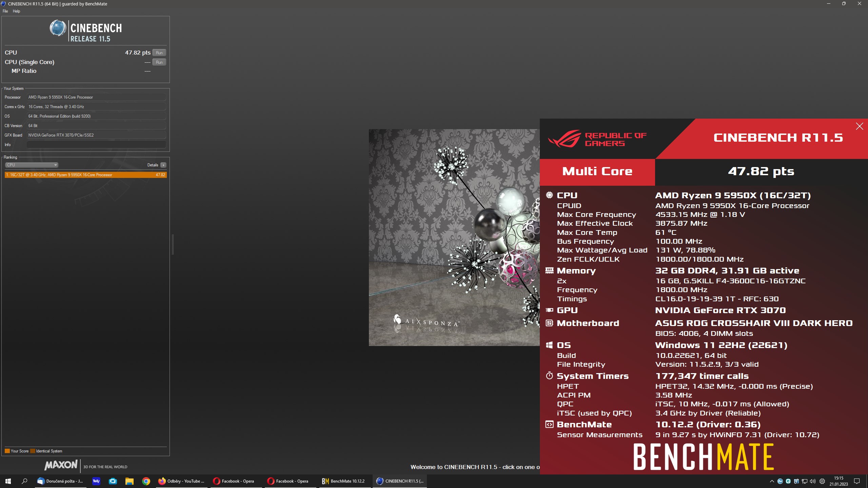Expand ranking Details arrow button
This screenshot has width=868, height=488.
pyautogui.click(x=163, y=165)
